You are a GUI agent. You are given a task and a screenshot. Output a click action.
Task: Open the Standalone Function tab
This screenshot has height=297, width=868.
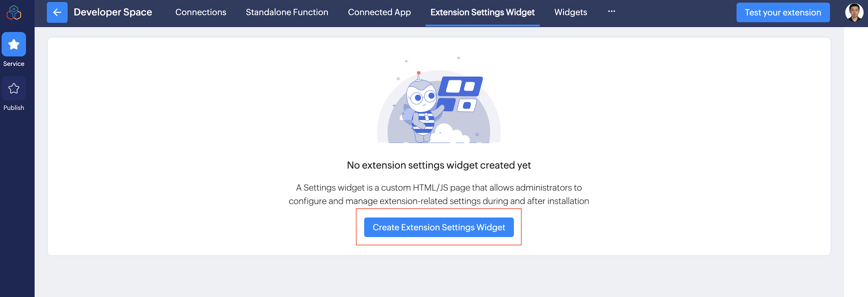coord(287,13)
